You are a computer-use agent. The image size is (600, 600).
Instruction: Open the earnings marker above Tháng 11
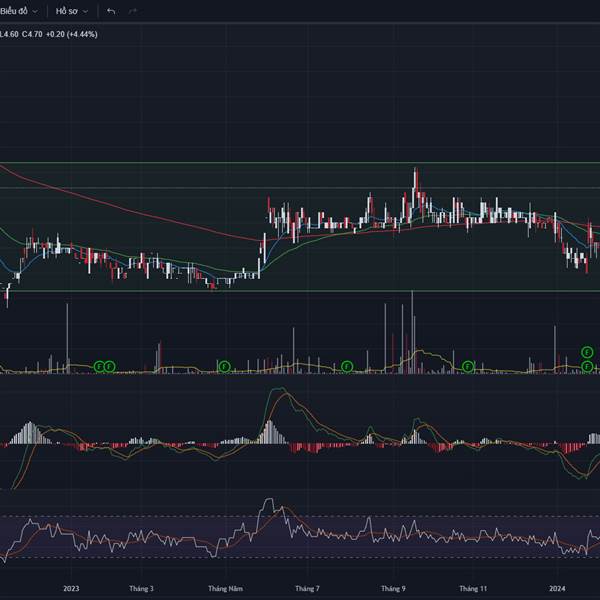click(x=468, y=367)
